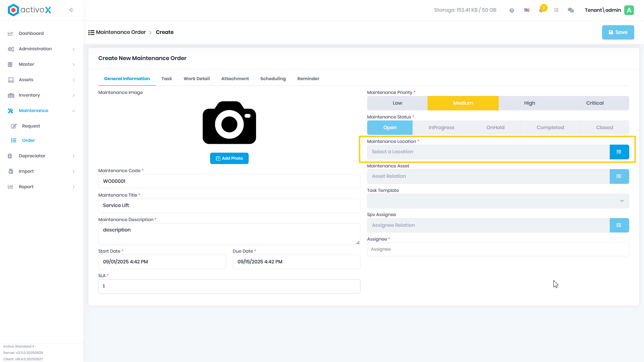This screenshot has height=362, width=644.
Task: Click the Assignee input field
Action: [x=498, y=250]
